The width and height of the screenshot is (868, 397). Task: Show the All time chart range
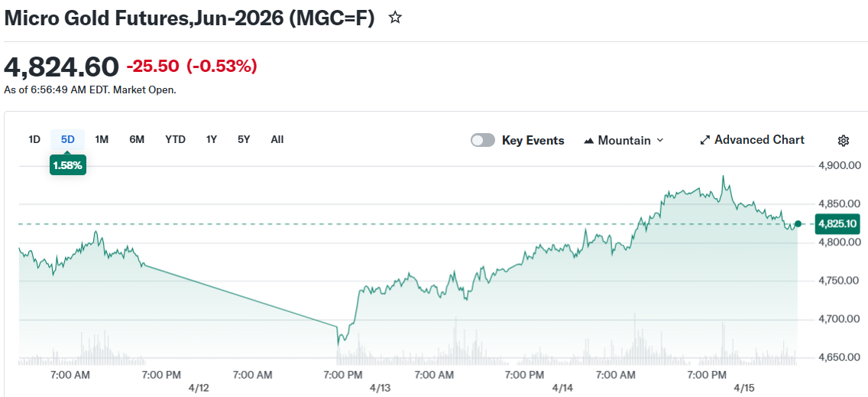point(277,140)
